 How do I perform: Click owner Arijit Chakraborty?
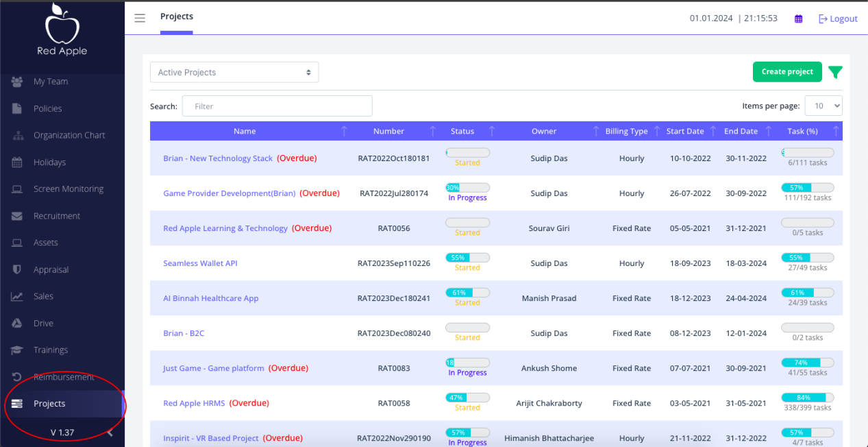pos(549,403)
